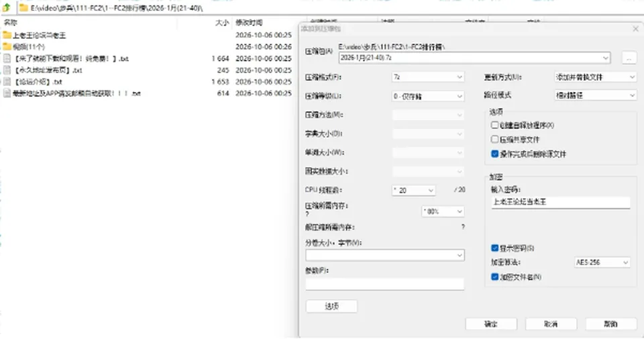Open the CPU 线程数 dropdown showing 20

pos(414,190)
